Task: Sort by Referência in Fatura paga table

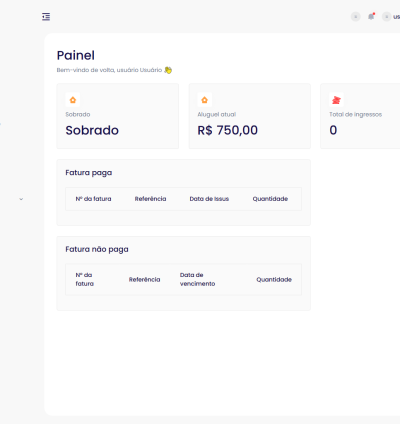Action: click(x=150, y=199)
